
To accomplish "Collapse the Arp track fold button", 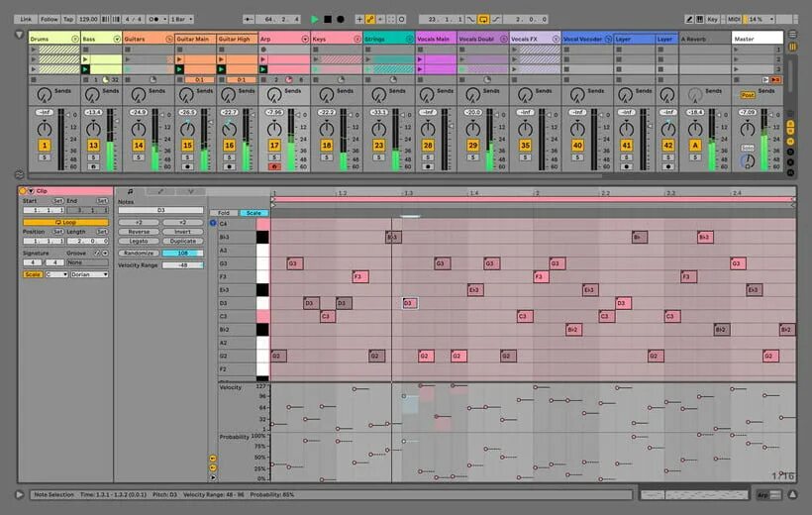I will click(x=305, y=39).
